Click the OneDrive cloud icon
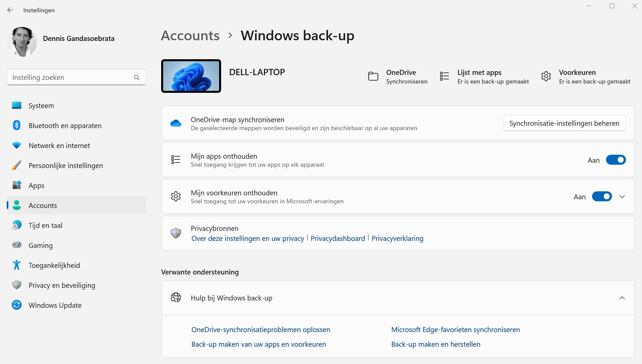The height and width of the screenshot is (364, 642). click(176, 123)
